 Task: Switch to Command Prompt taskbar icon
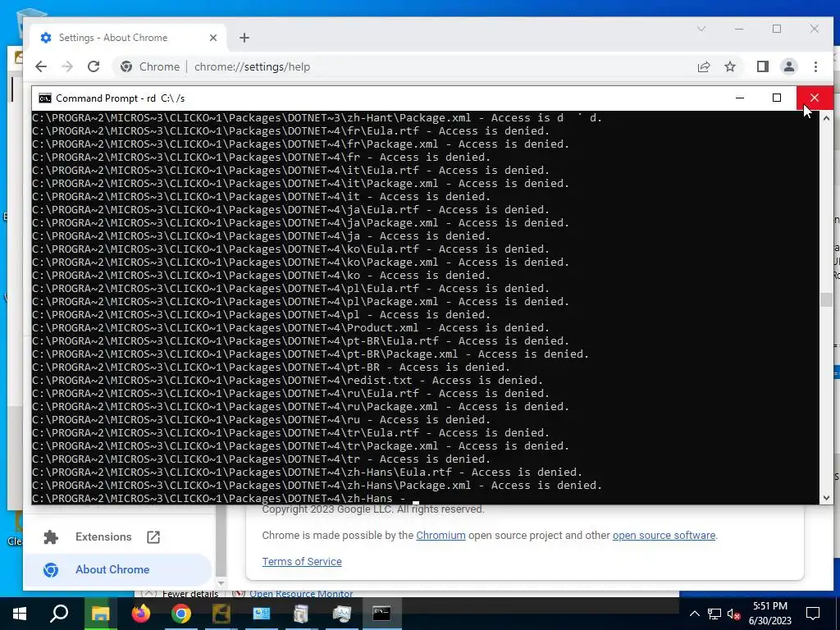pos(381,614)
